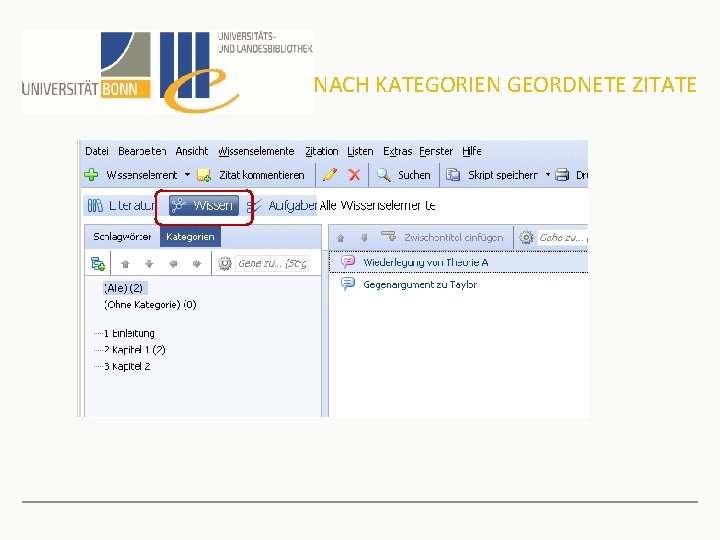Image resolution: width=720 pixels, height=540 pixels.
Task: Click Zwischentitel einfügen button
Action: coord(443,237)
